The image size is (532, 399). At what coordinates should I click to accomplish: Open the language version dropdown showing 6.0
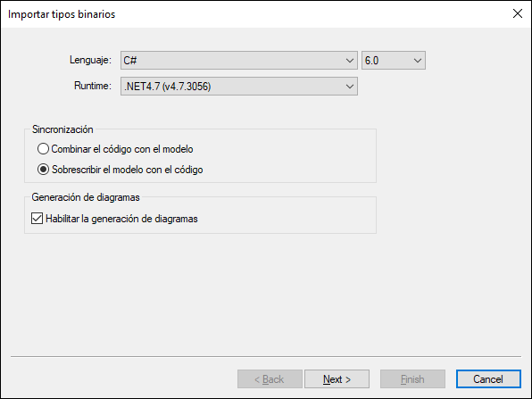click(394, 61)
